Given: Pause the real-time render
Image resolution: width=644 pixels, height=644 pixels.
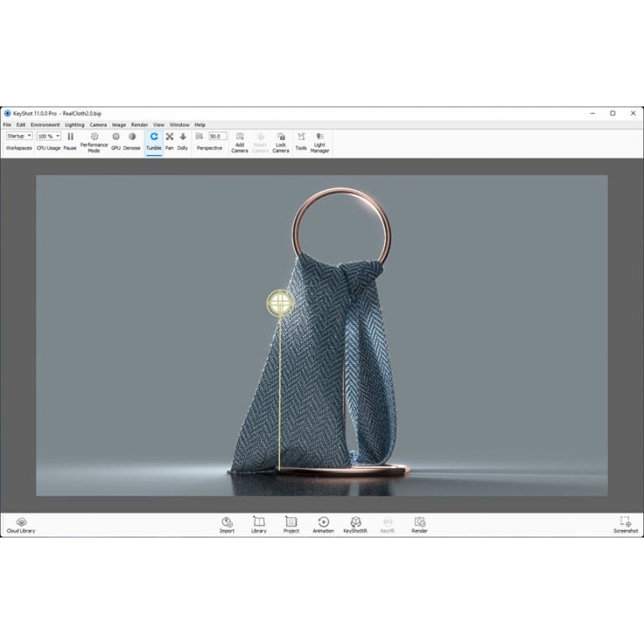Looking at the screenshot, I should point(70,137).
